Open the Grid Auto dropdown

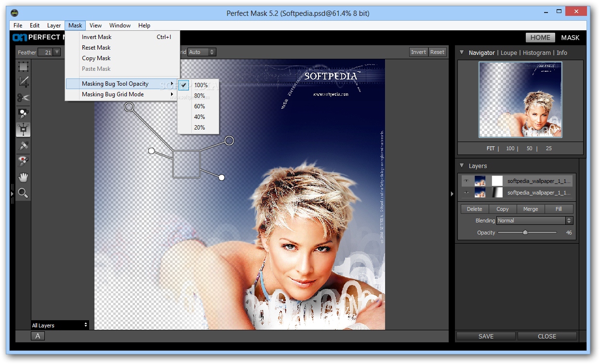click(x=201, y=52)
